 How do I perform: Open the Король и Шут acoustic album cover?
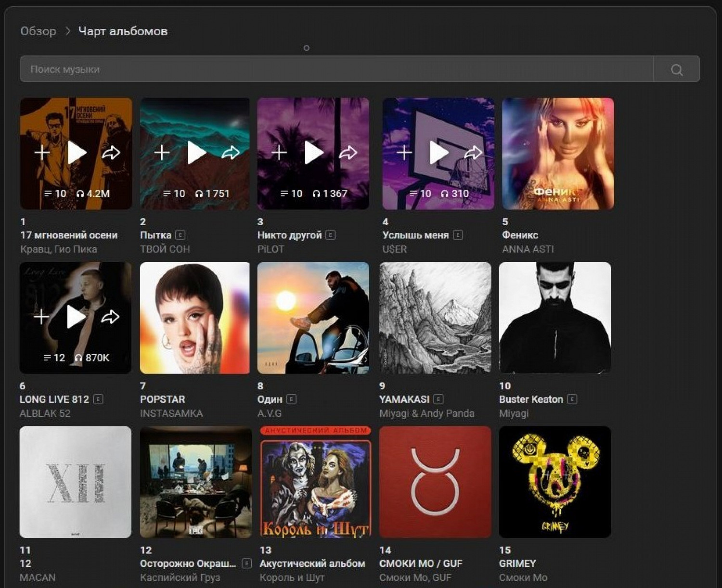pyautogui.click(x=315, y=482)
